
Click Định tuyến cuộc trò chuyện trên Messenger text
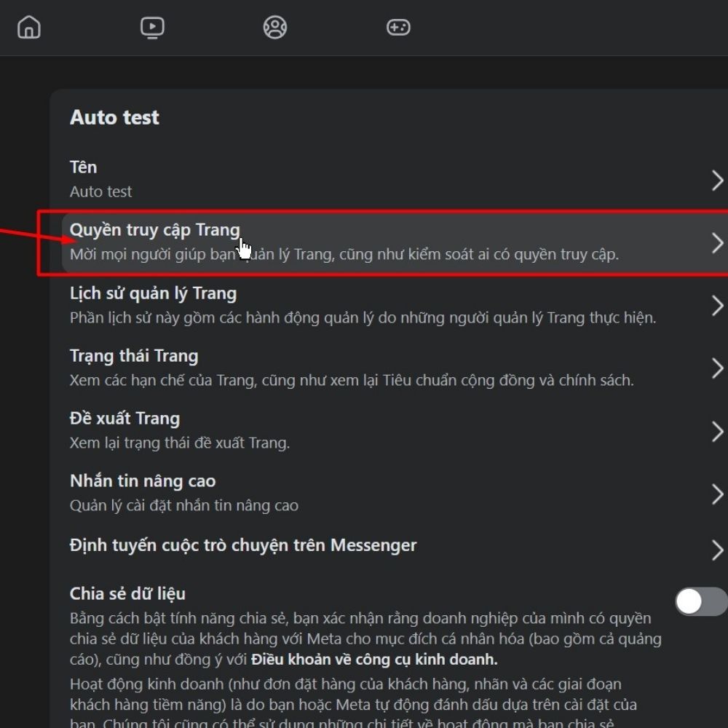pos(243,545)
